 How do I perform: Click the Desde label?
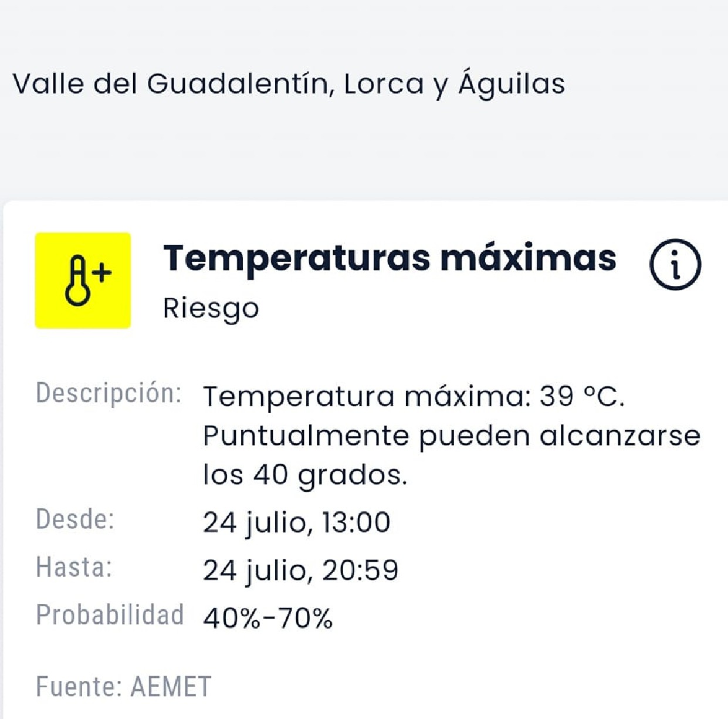[75, 519]
